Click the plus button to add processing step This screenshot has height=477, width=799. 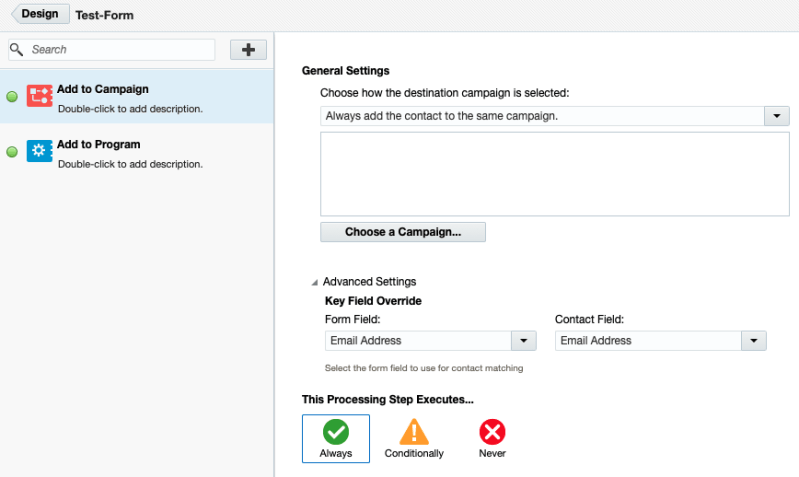point(248,49)
